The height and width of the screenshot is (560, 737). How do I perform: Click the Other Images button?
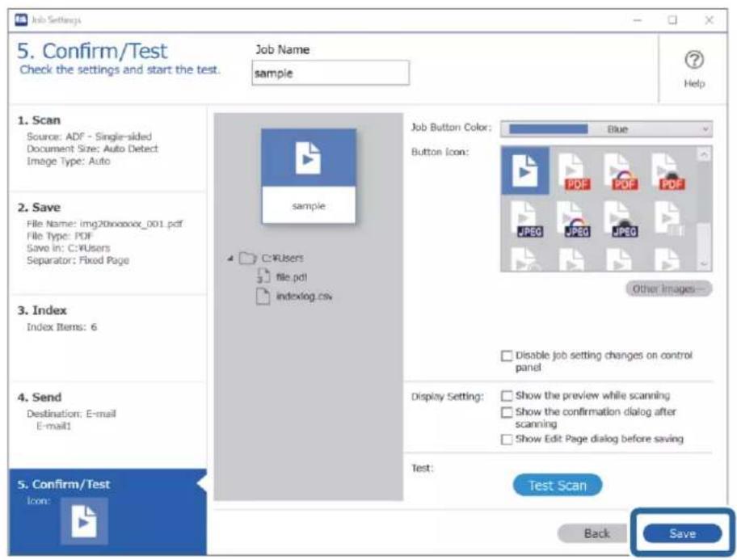pos(668,288)
